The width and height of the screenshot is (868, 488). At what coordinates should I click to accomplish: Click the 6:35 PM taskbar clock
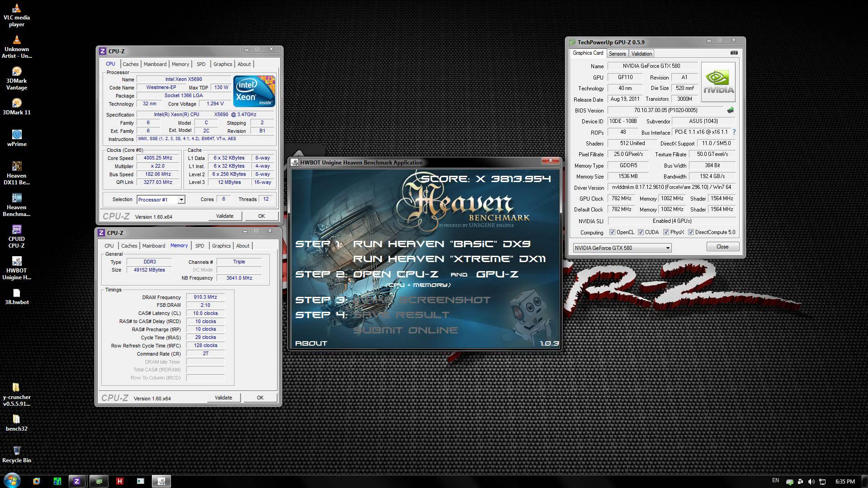click(x=845, y=482)
